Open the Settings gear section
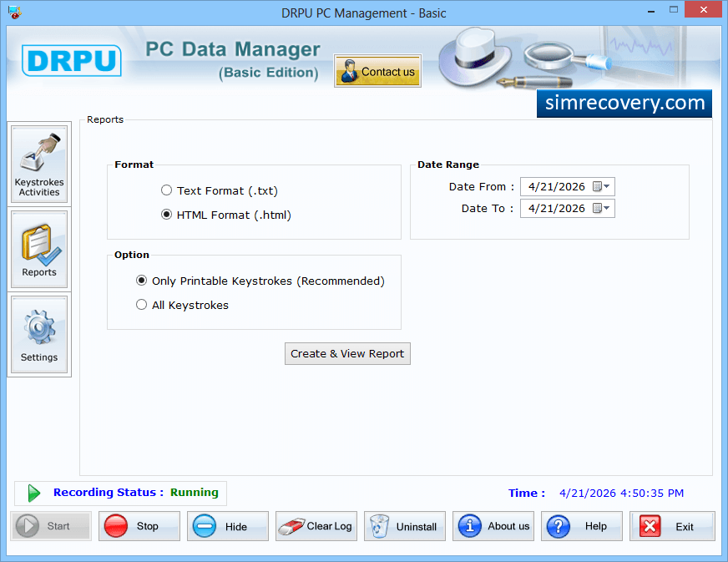The height and width of the screenshot is (562, 728). pos(39,334)
